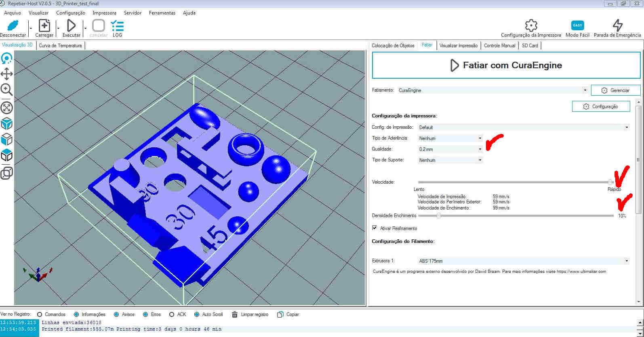
Task: Switch to the Curva de Temperatura tab
Action: click(60, 46)
